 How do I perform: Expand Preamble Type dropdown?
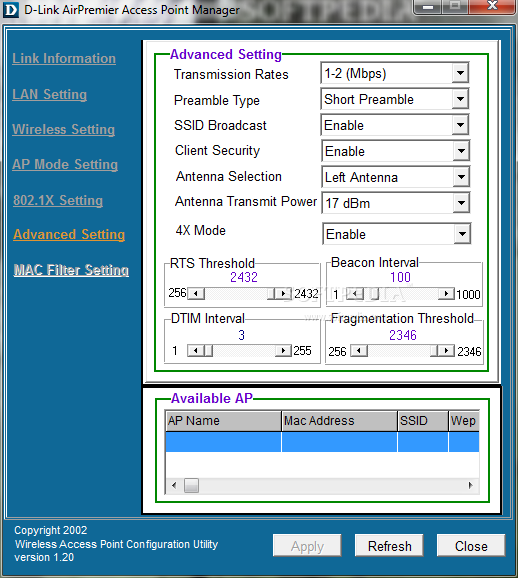pyautogui.click(x=460, y=99)
